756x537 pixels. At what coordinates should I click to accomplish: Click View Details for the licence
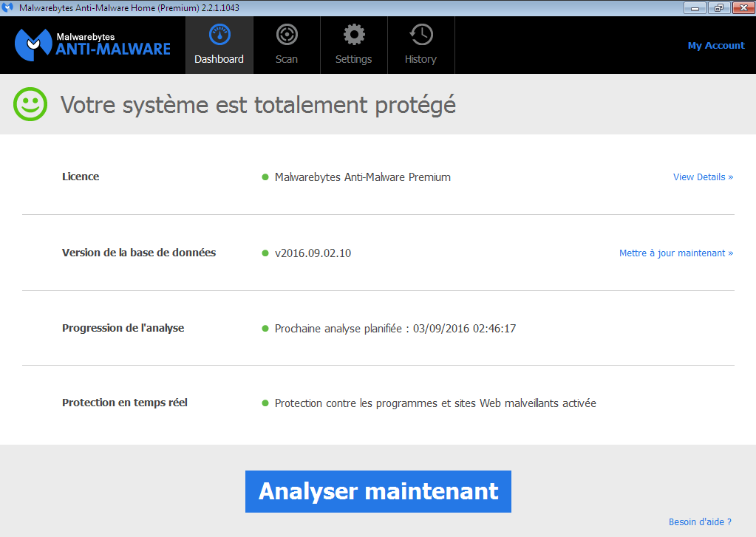pos(703,177)
